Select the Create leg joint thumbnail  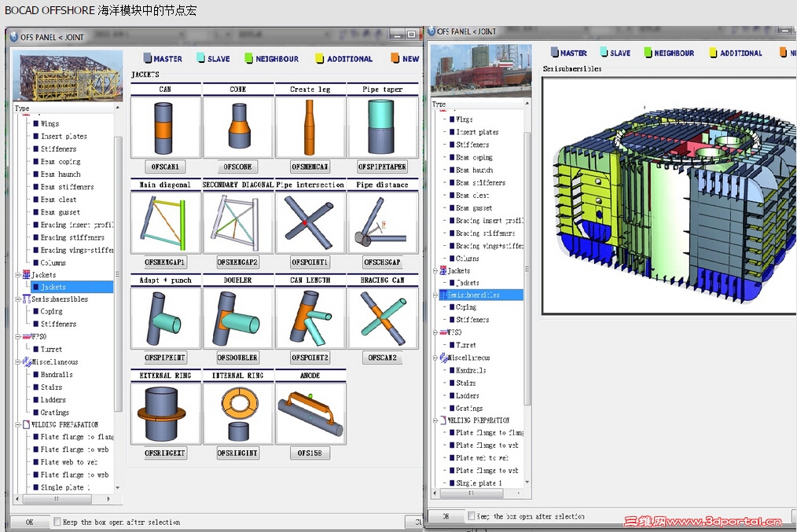click(x=310, y=128)
